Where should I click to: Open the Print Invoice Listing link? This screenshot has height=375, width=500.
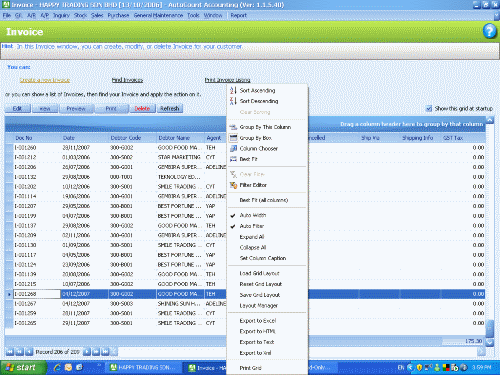pyautogui.click(x=227, y=80)
